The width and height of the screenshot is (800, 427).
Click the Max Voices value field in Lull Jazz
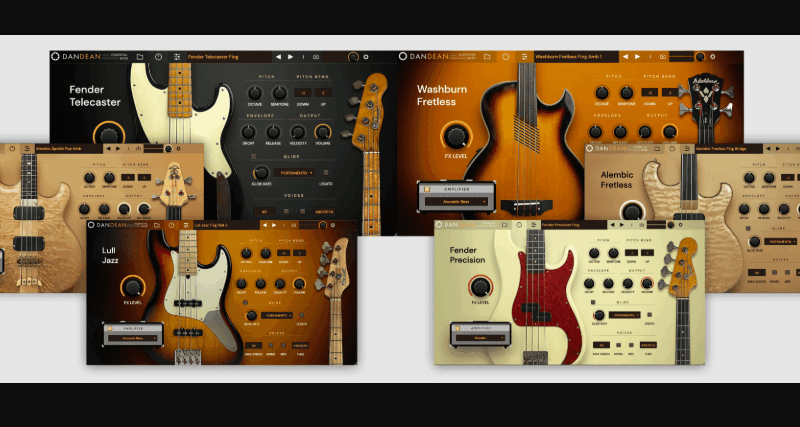click(x=254, y=345)
